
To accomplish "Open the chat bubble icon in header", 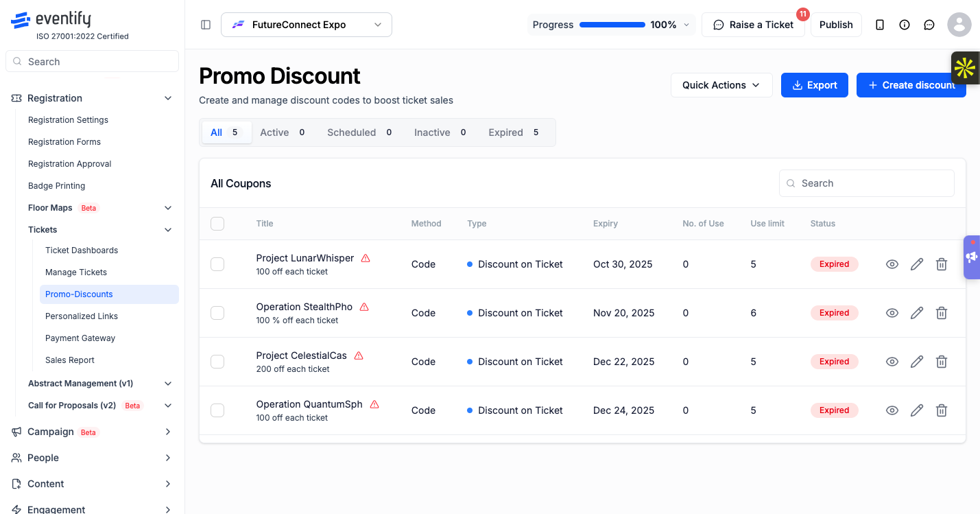I will click(929, 25).
